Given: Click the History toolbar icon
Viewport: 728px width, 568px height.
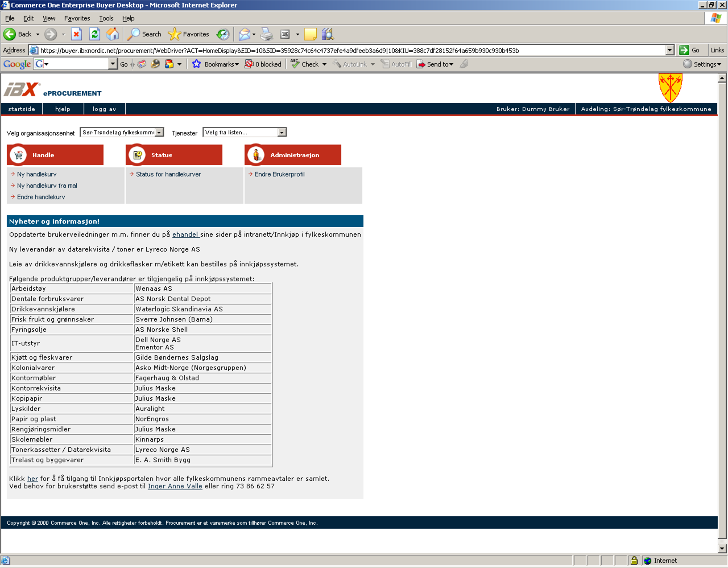Looking at the screenshot, I should click(223, 34).
